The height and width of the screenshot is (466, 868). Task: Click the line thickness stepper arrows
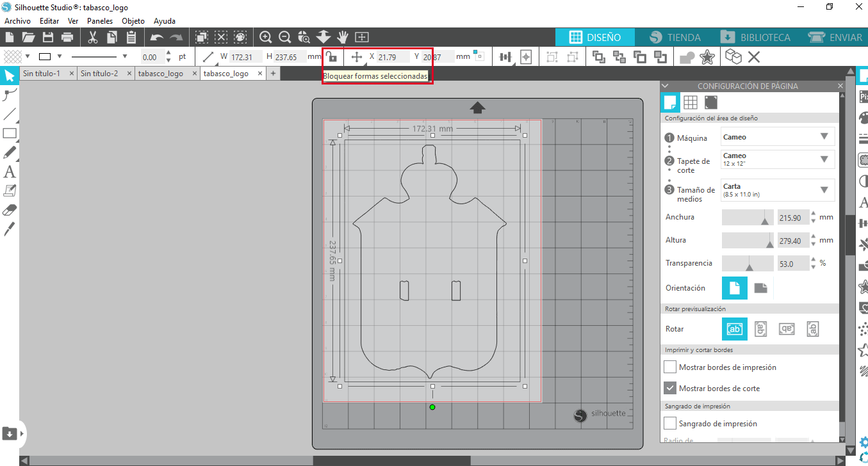[168, 56]
